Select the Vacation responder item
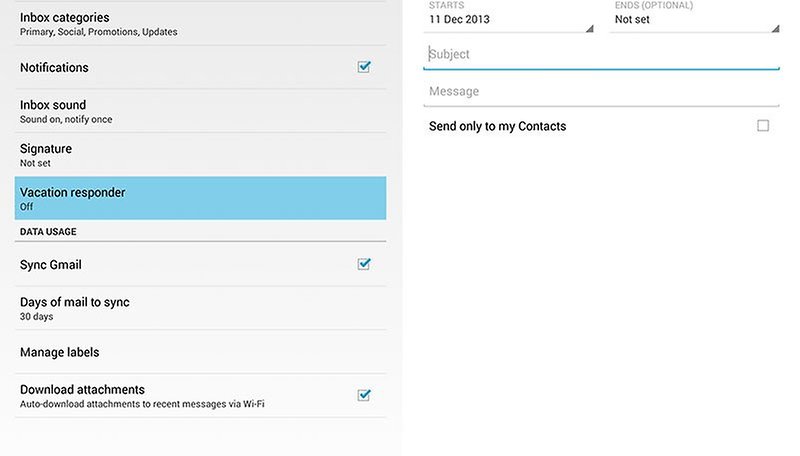This screenshot has width=800, height=456. pos(200,198)
